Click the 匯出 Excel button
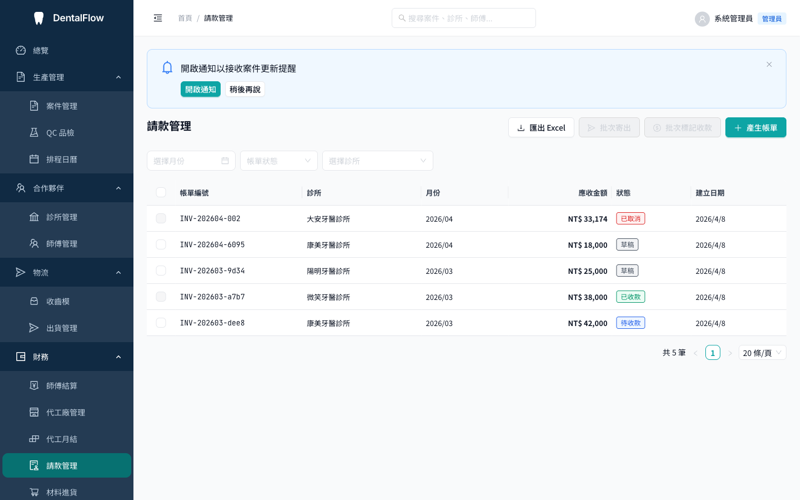 541,128
